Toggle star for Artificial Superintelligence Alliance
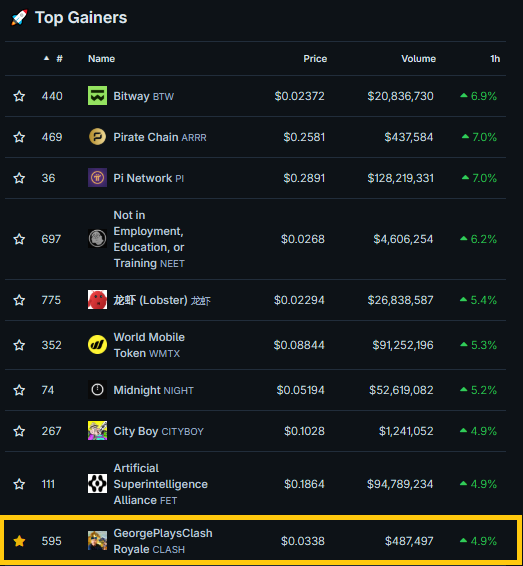Image resolution: width=523 pixels, height=566 pixels. tap(19, 484)
